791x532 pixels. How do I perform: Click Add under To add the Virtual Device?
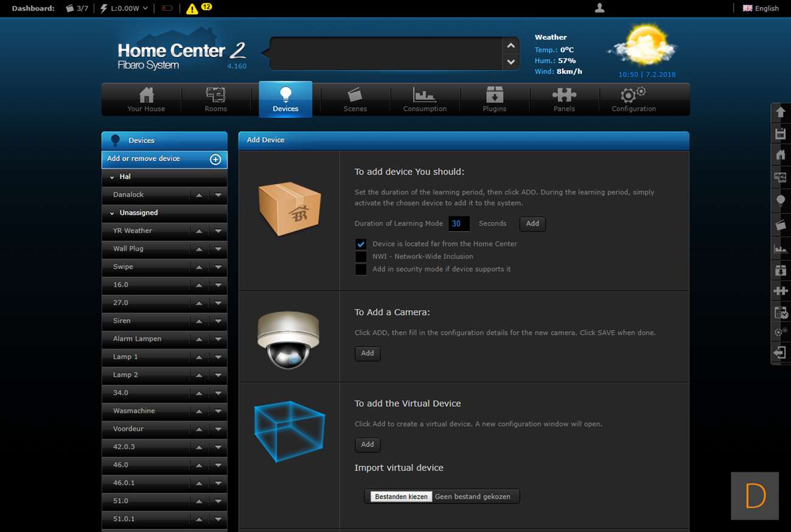[368, 445]
